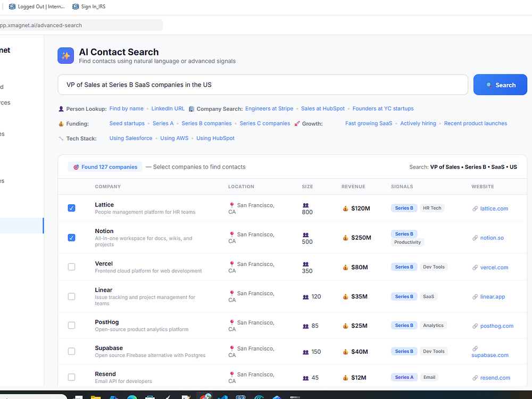Click the Person Lookup person icon
The image size is (532, 399).
click(x=61, y=109)
